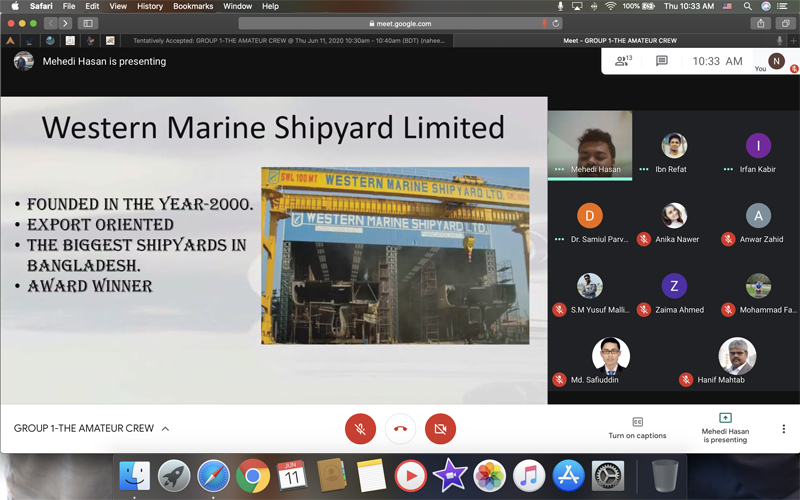This screenshot has width=800, height=500.
Task: Expand GROUP 1-THE AMATEUR CREW meeting details
Action: tap(91, 428)
